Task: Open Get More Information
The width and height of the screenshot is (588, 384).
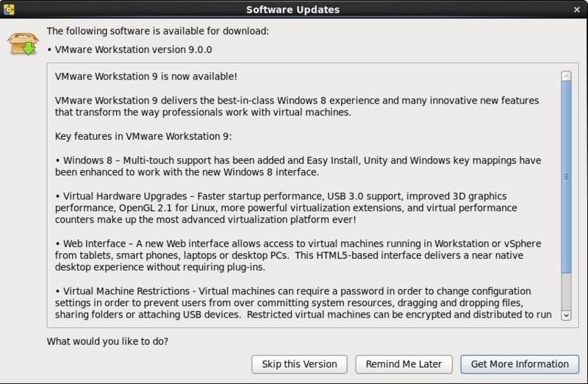Action: pyautogui.click(x=520, y=364)
